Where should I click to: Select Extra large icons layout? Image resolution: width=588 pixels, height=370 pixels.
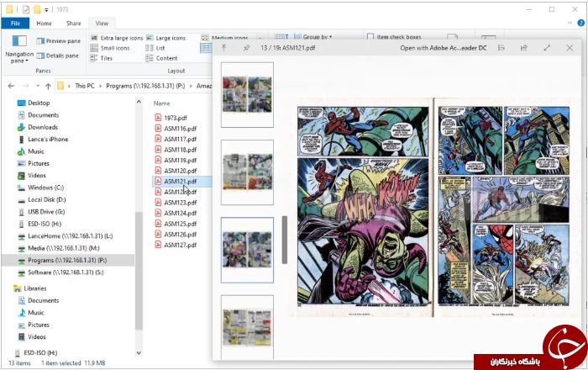click(x=117, y=38)
